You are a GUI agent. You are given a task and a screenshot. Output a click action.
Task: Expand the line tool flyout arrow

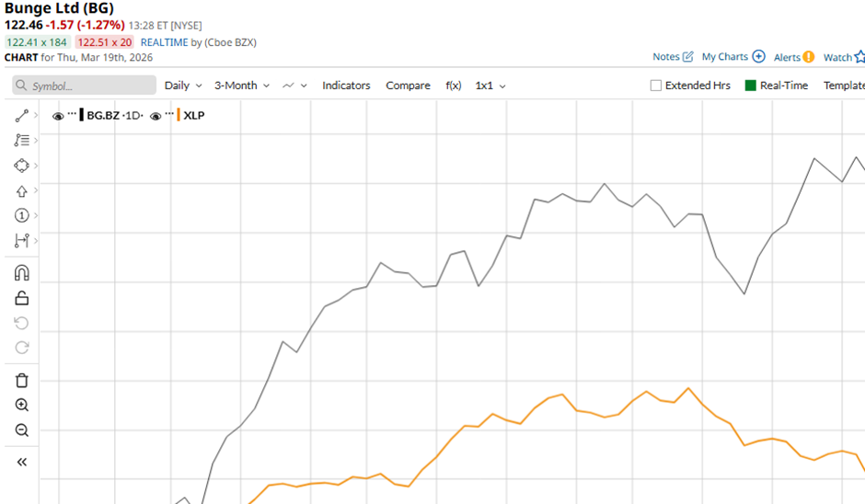(36, 115)
